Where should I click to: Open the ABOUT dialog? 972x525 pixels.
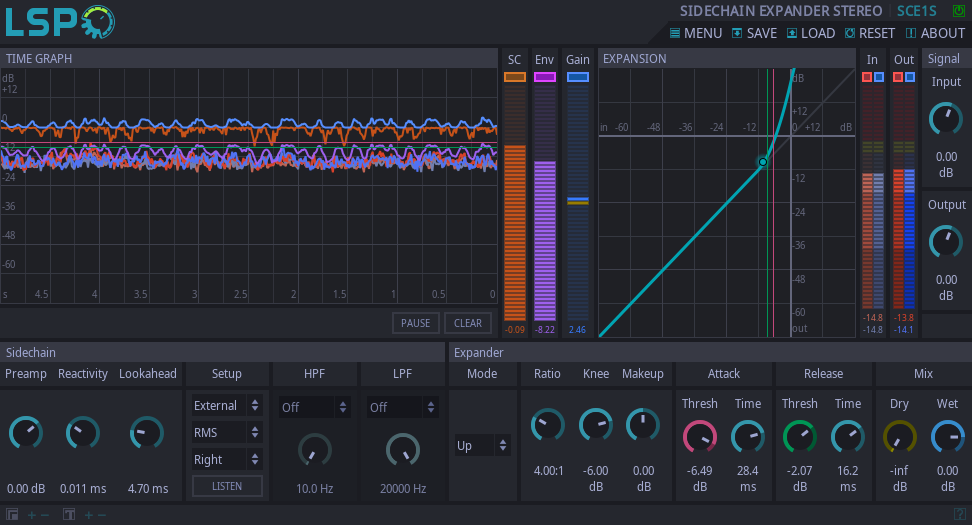[x=935, y=33]
